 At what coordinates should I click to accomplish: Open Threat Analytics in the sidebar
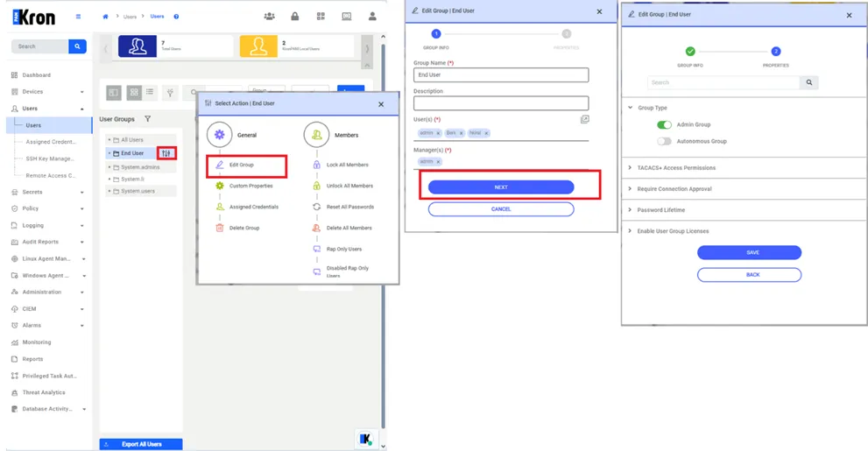(x=44, y=392)
